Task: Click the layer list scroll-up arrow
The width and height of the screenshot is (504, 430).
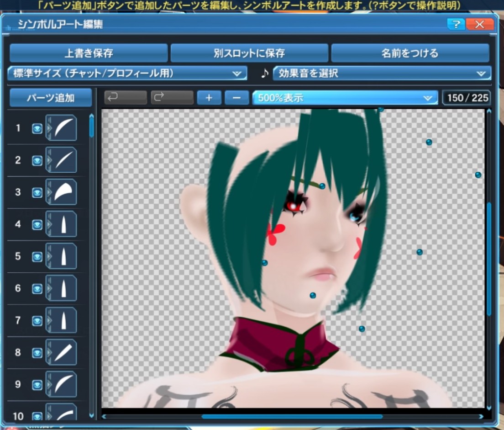Action: tap(92, 115)
